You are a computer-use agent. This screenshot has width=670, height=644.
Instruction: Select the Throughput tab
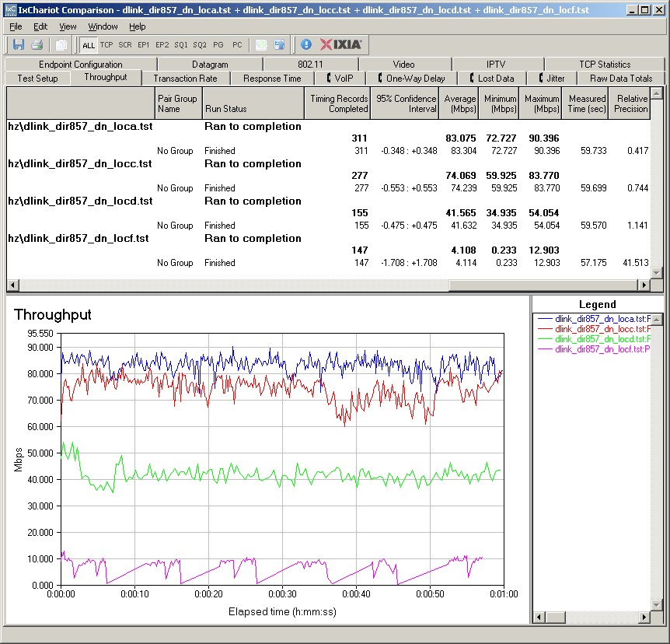(x=106, y=77)
